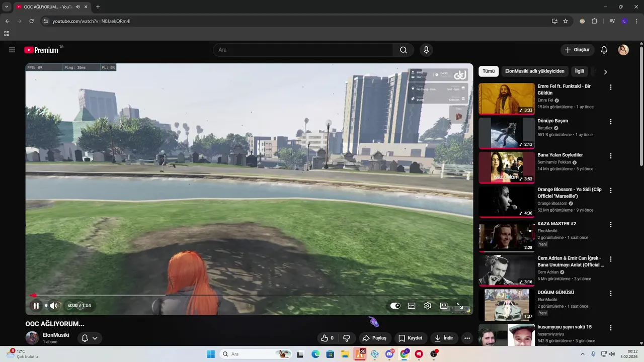Bookmark this page with star icon

(x=566, y=21)
